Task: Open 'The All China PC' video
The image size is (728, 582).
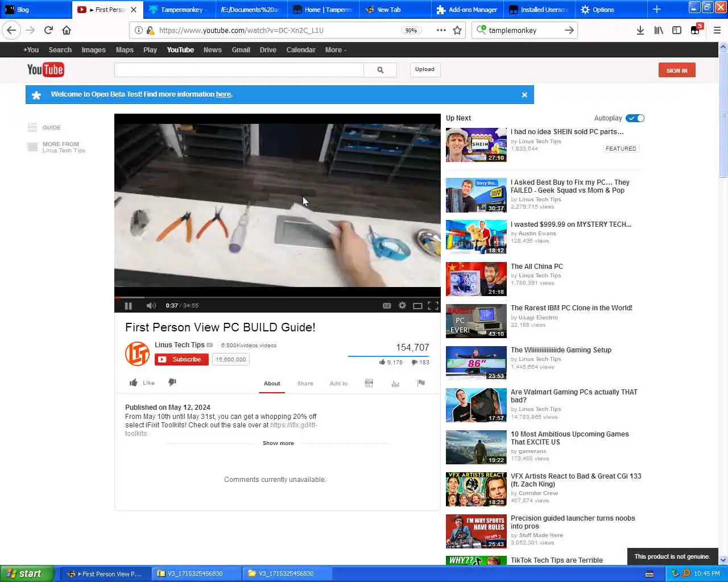Action: click(x=537, y=267)
